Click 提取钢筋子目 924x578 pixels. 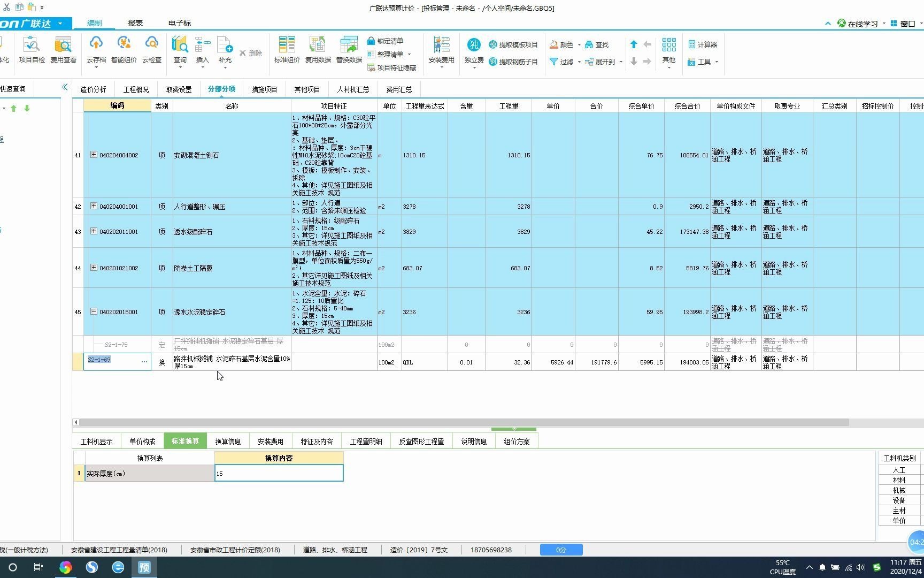(x=513, y=62)
